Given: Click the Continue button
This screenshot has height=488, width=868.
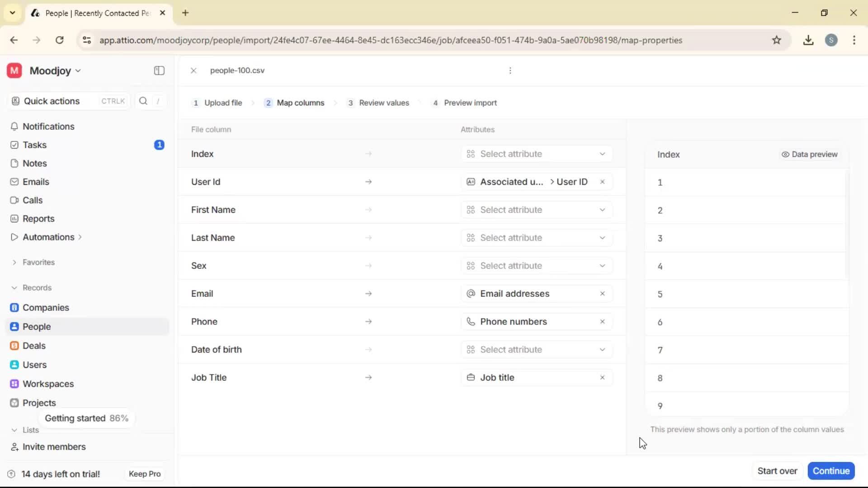Looking at the screenshot, I should tap(831, 471).
